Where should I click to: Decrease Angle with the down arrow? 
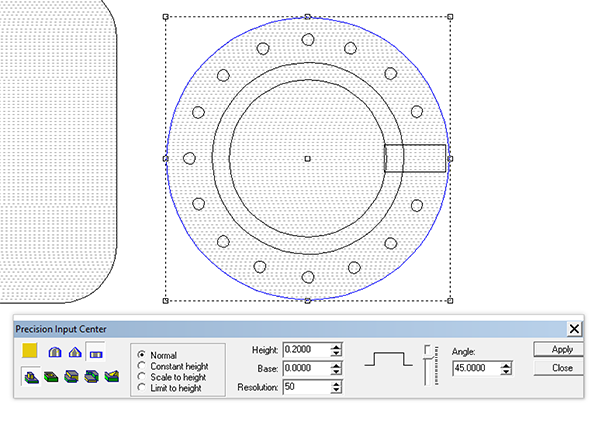click(506, 372)
